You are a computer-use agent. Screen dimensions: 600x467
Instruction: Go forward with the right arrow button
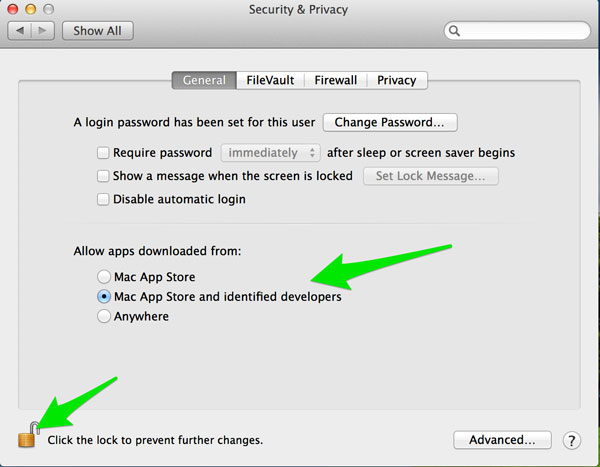[44, 31]
